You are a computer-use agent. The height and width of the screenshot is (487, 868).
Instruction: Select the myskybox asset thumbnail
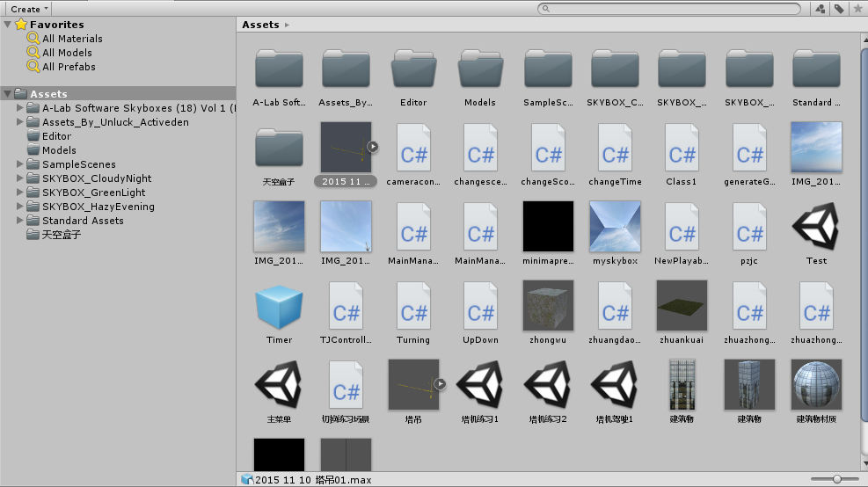[x=615, y=227]
